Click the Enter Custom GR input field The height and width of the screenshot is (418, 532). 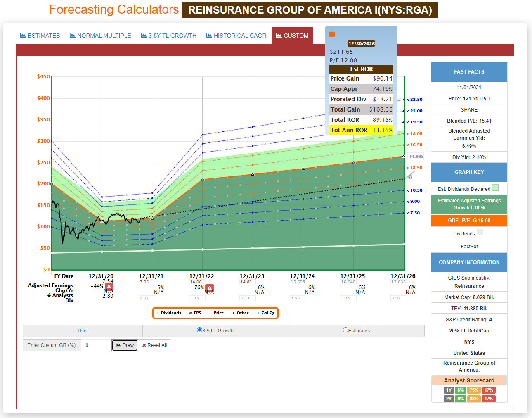96,345
